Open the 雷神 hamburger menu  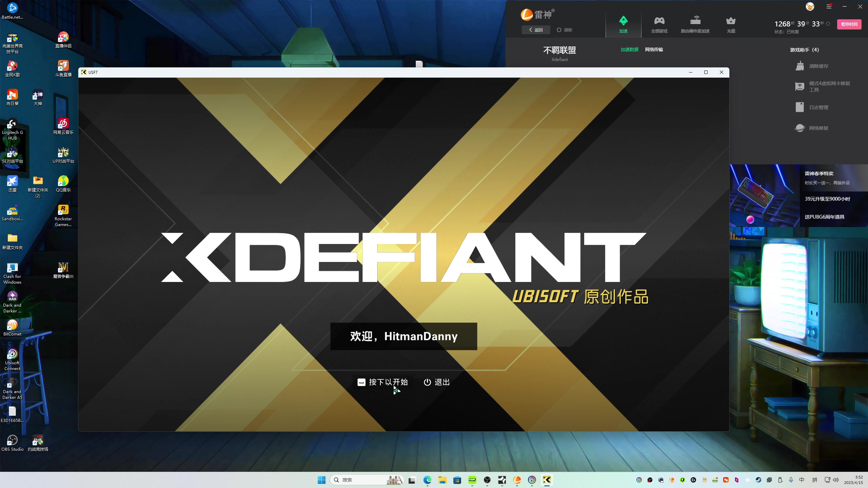click(x=829, y=6)
